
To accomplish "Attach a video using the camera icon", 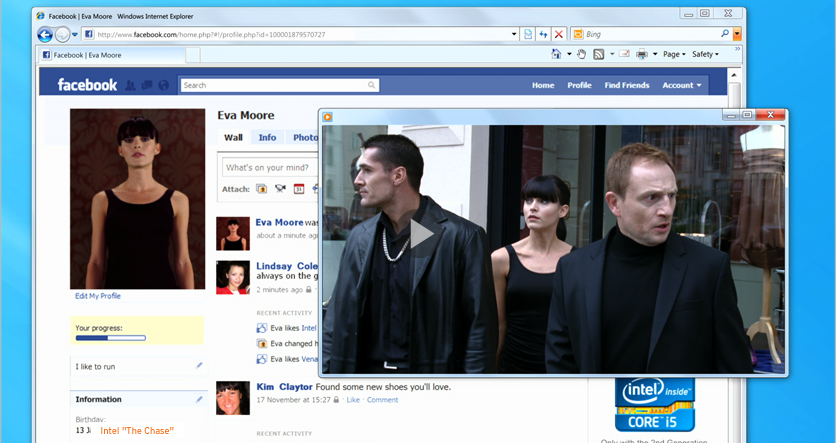I will [x=280, y=189].
